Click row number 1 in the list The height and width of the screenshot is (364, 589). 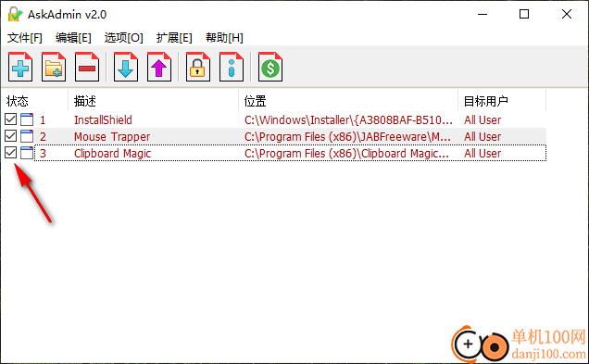pyautogui.click(x=43, y=120)
